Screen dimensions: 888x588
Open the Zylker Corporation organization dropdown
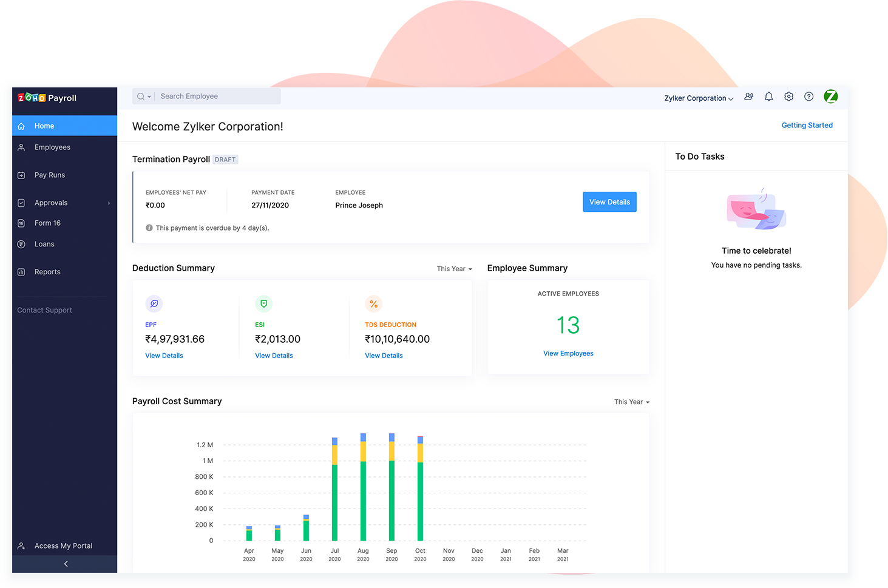coord(698,98)
